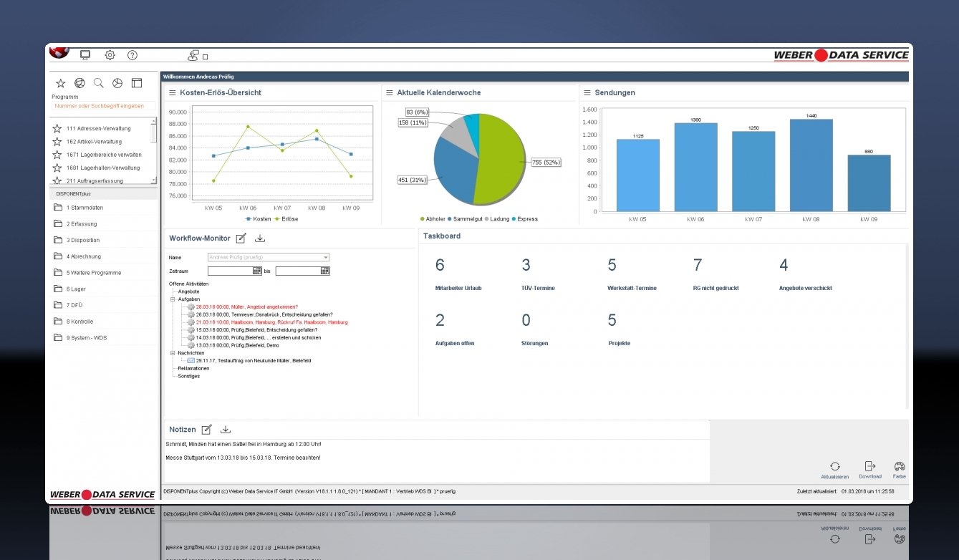
Task: Select task 'Müller, Angebot angekommen?'
Action: point(247,307)
